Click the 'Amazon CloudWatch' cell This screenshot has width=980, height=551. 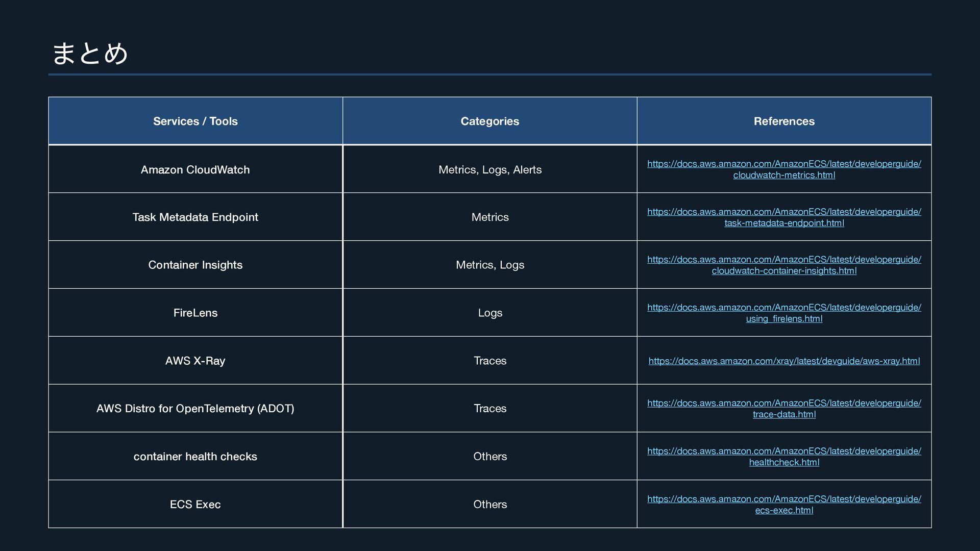195,169
